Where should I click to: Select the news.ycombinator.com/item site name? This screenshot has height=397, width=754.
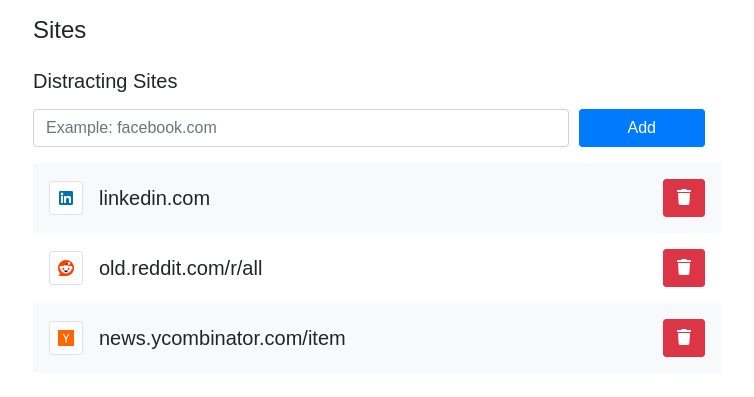pyautogui.click(x=222, y=338)
